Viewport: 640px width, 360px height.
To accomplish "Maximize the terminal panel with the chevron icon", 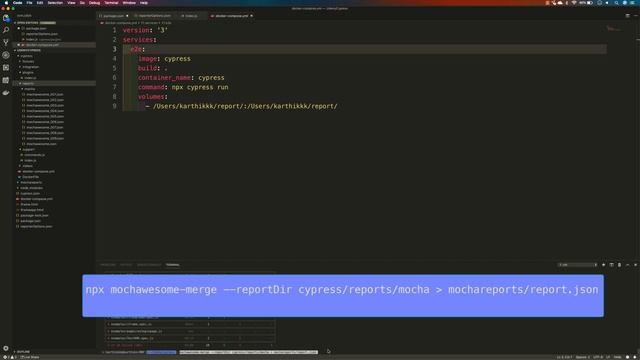I will click(627, 265).
